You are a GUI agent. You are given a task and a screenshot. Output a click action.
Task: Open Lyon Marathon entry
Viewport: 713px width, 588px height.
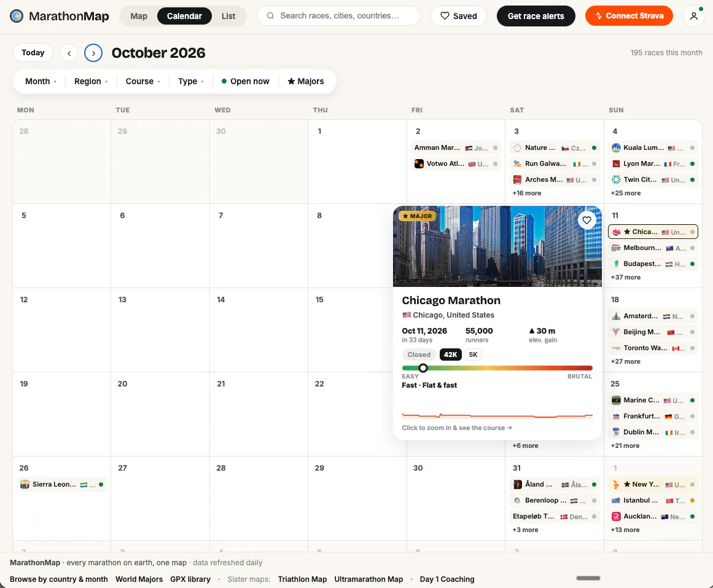[x=653, y=163]
